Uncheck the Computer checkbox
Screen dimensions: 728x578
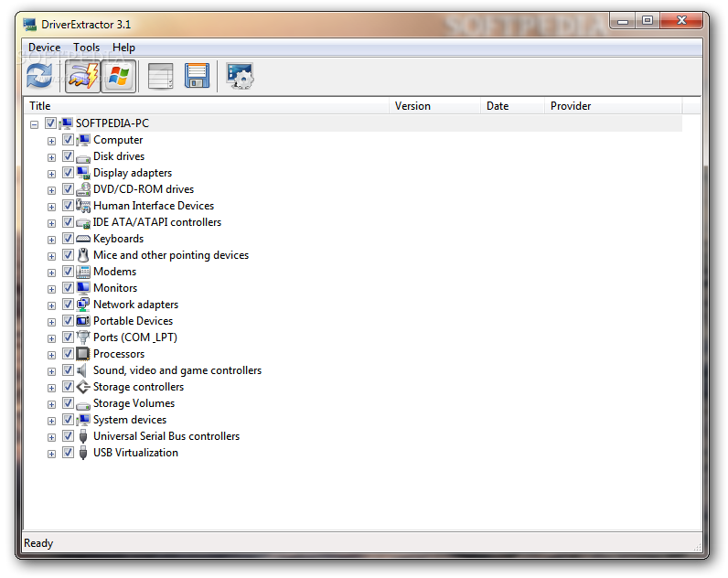[68, 139]
